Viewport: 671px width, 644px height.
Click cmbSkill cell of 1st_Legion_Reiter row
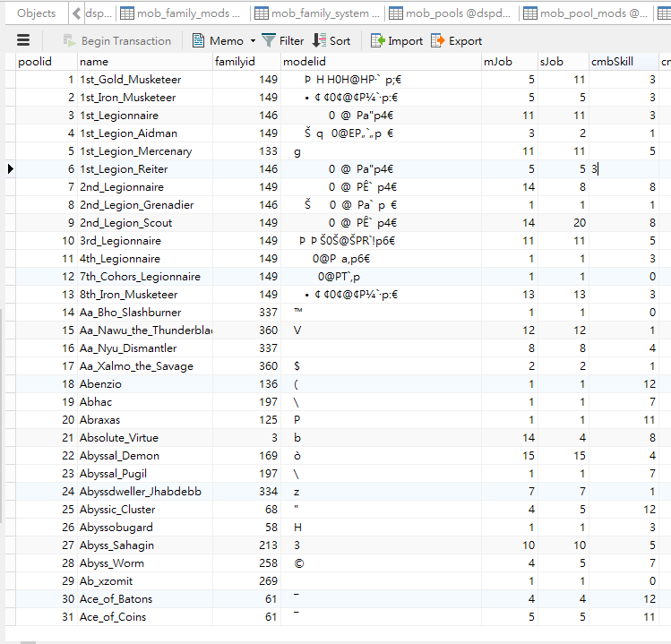tap(623, 169)
